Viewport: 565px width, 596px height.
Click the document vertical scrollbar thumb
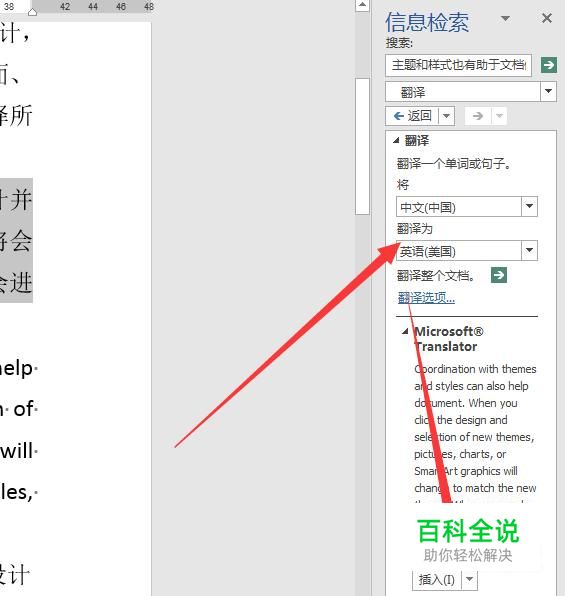(x=362, y=146)
